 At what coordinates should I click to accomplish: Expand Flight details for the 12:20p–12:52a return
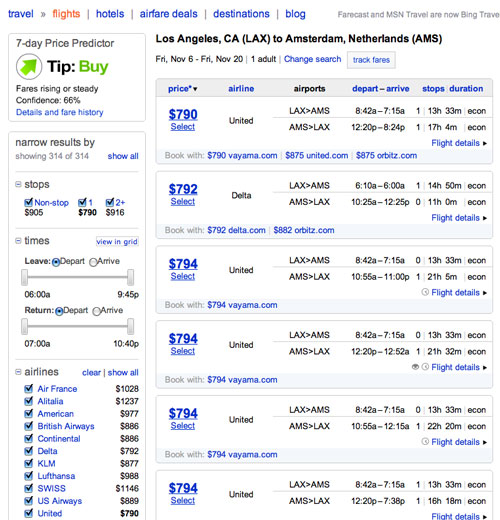coord(459,367)
